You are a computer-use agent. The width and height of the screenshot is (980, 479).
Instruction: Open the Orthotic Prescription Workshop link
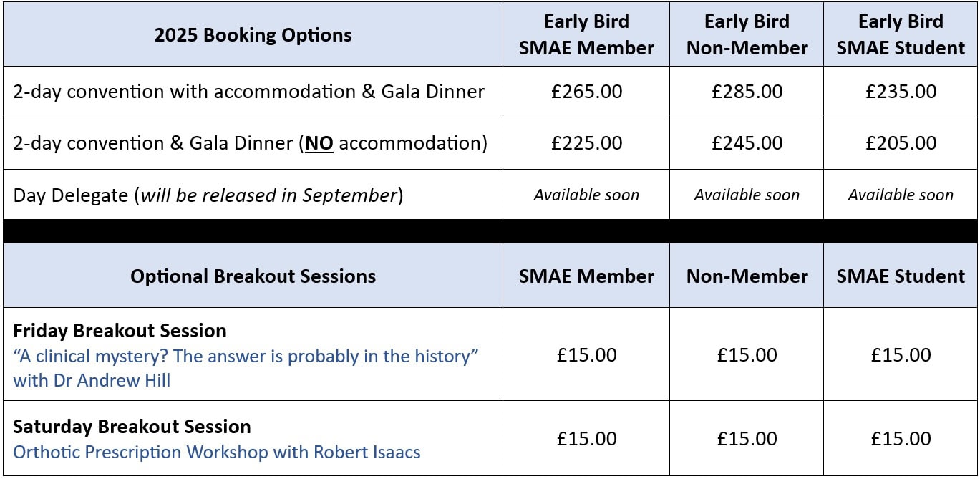click(x=217, y=453)
